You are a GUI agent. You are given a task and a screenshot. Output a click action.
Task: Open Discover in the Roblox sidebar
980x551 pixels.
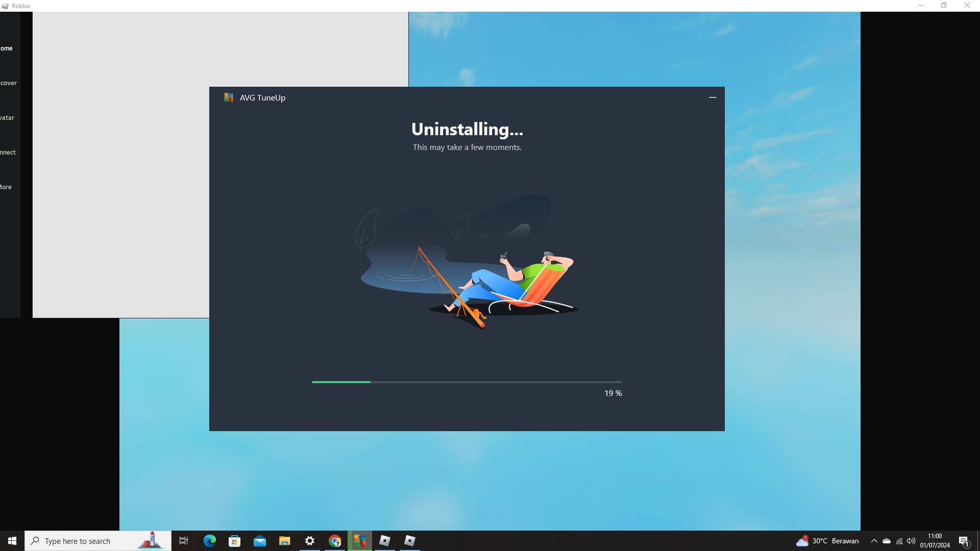[x=9, y=83]
